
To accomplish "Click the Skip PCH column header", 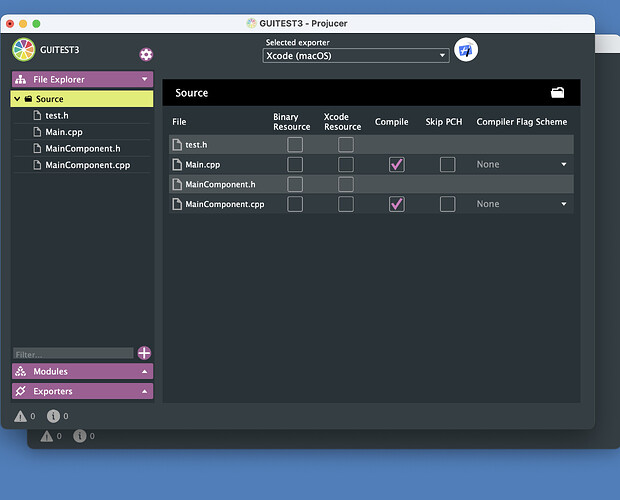I will click(x=444, y=122).
